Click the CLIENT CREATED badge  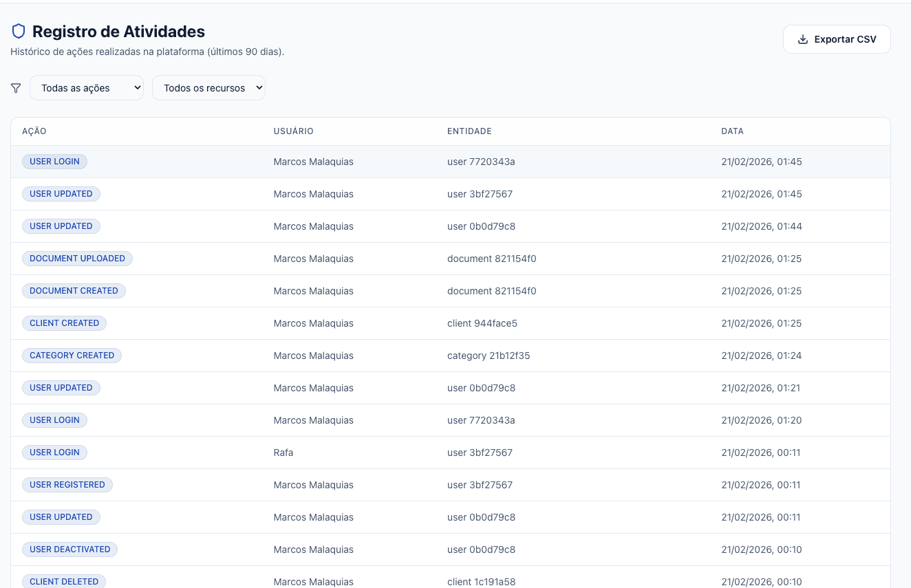pos(64,323)
